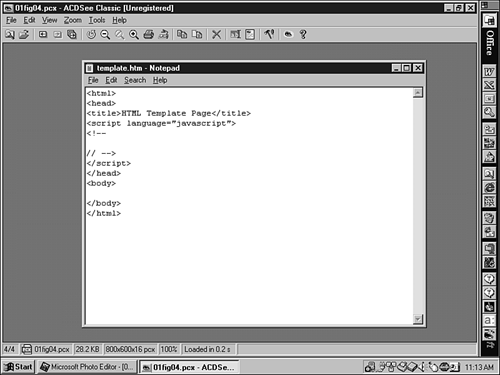
Task: Click the printer icon in toolbar
Action: (149, 34)
